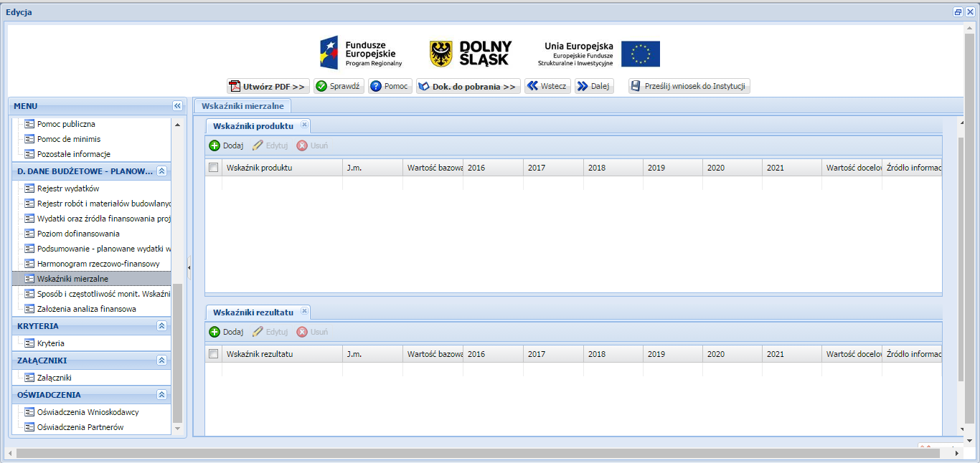Open Pomoc de minimis menu item

(x=68, y=139)
